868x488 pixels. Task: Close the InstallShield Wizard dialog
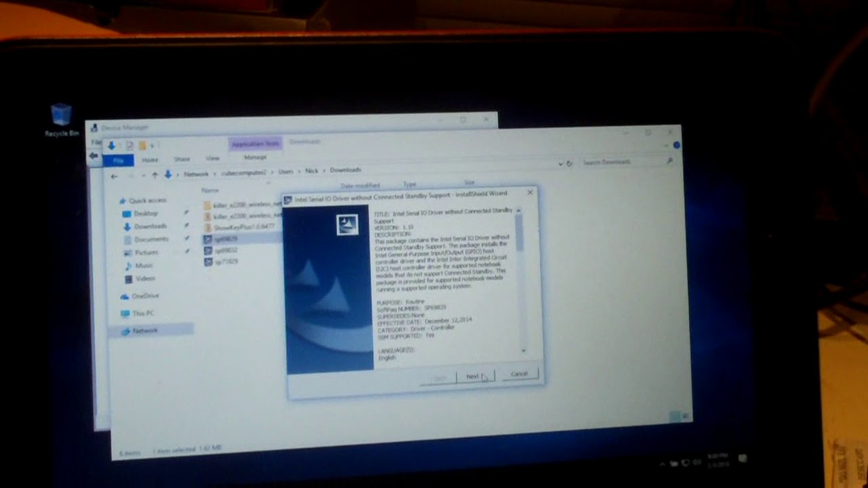(x=530, y=192)
